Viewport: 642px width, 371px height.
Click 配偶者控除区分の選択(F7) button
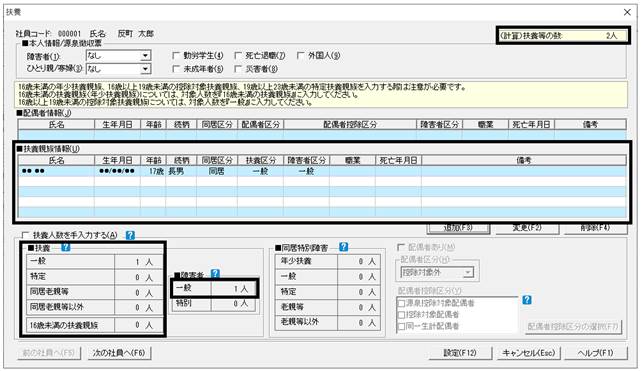[x=573, y=326]
